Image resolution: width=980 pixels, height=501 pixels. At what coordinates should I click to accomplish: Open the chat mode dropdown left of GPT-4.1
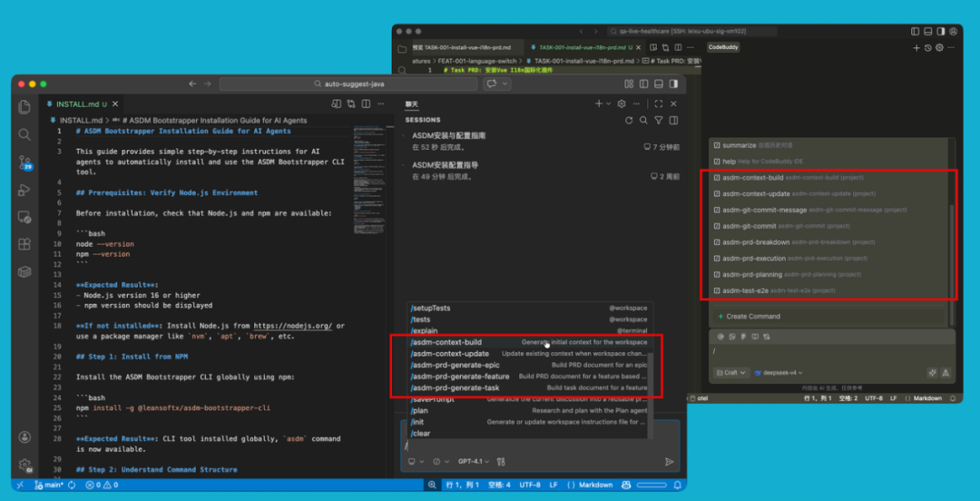click(441, 462)
